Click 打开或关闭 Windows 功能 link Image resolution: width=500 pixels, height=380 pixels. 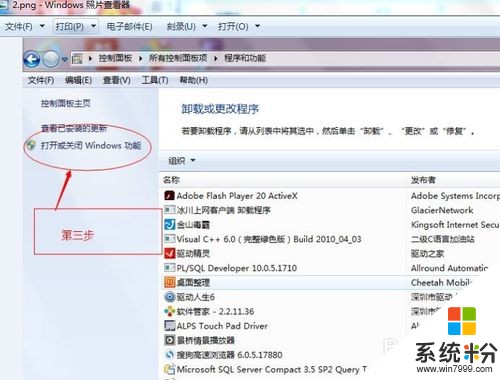point(91,146)
